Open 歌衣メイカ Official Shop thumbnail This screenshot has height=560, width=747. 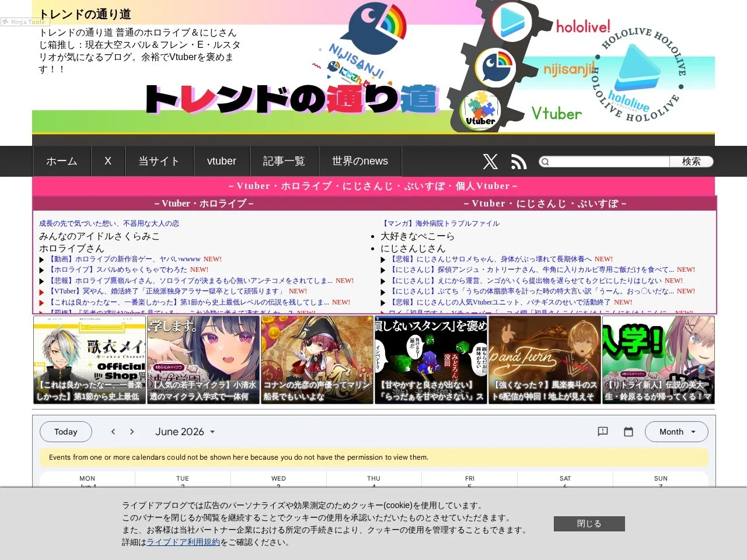tap(89, 360)
